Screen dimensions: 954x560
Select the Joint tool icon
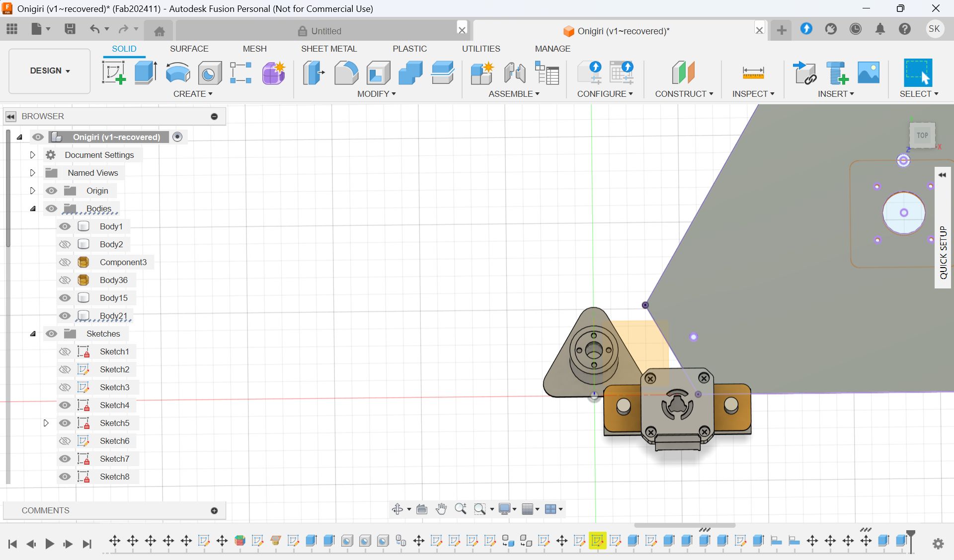tap(514, 72)
